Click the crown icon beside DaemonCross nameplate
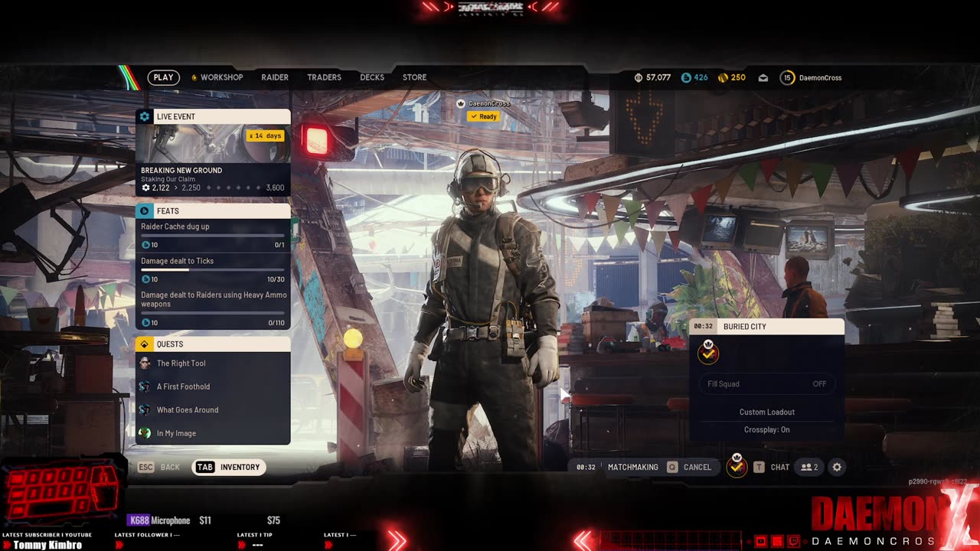980x551 pixels. pyautogui.click(x=461, y=103)
